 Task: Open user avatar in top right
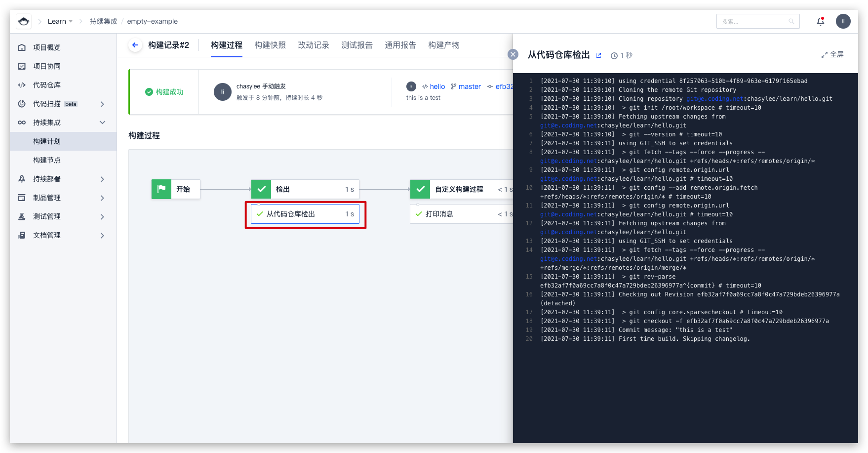point(843,21)
